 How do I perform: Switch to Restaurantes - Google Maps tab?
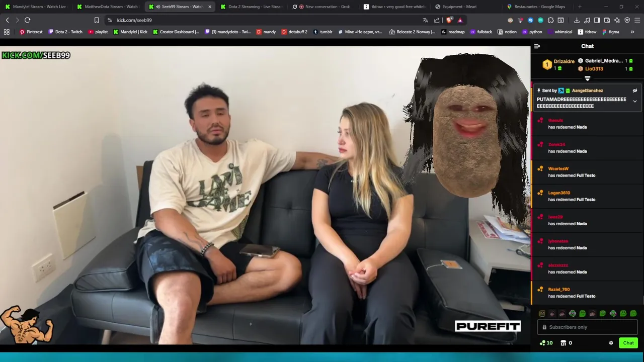coord(538,7)
